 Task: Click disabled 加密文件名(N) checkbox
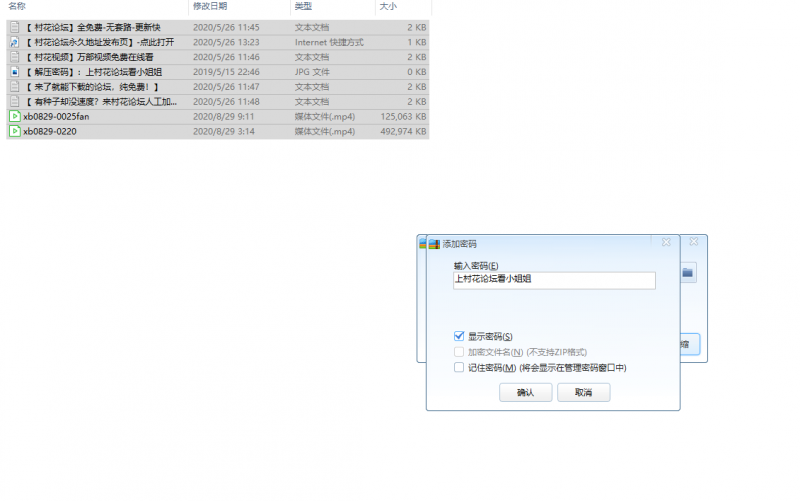[x=459, y=352]
